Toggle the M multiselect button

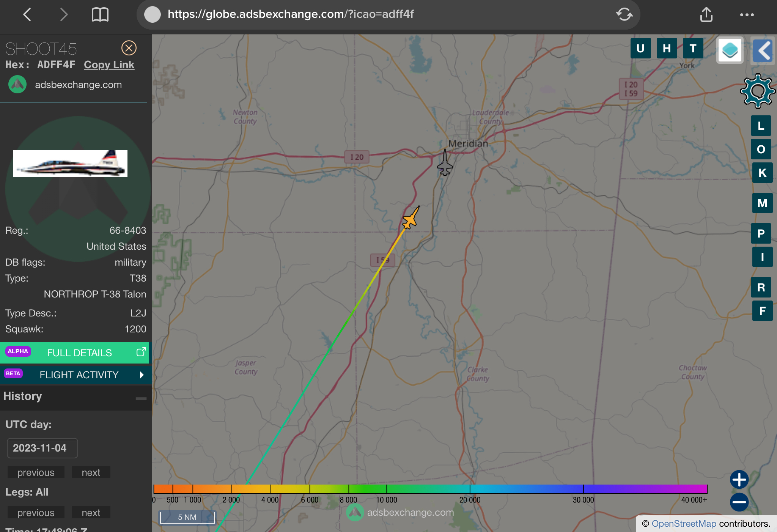(763, 203)
